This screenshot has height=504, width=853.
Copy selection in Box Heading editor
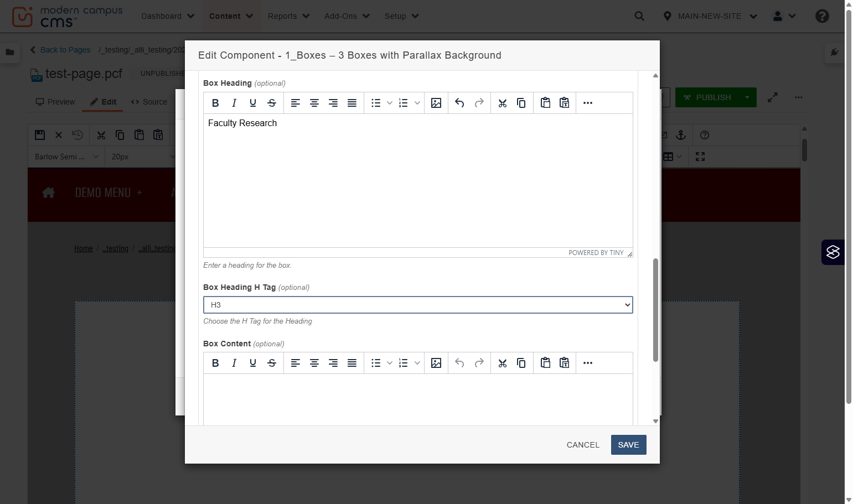coord(521,103)
